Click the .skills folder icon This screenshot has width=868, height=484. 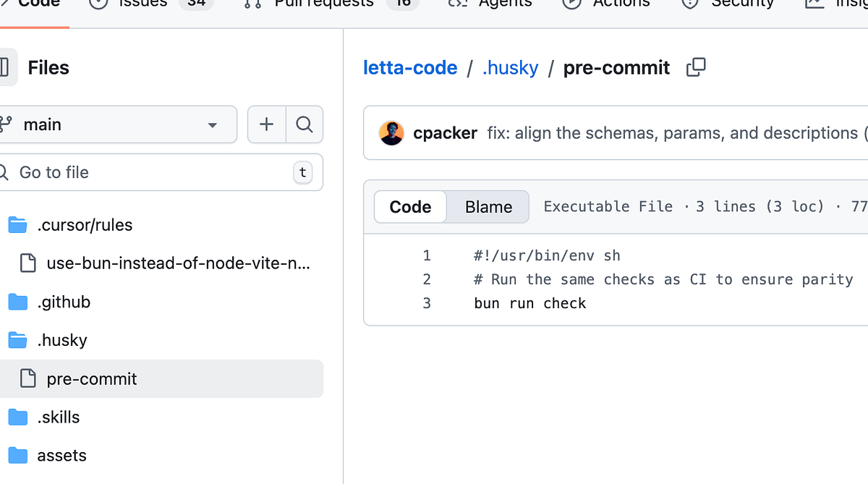click(17, 417)
